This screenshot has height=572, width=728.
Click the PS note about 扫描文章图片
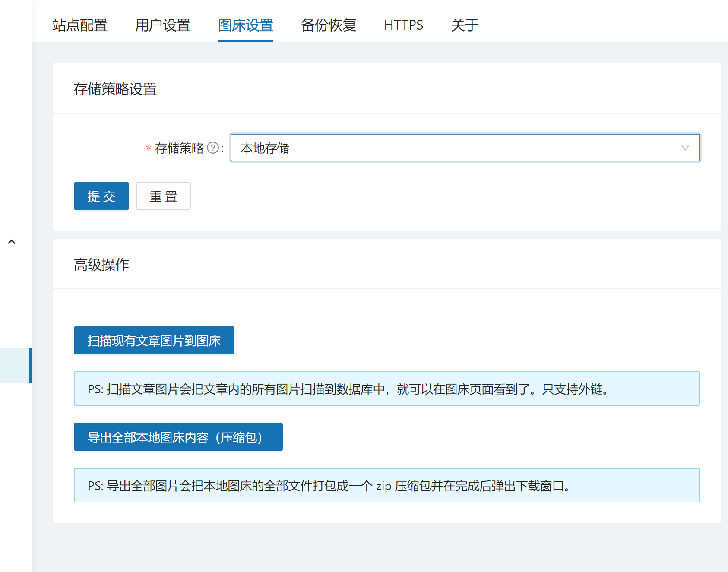coord(387,389)
